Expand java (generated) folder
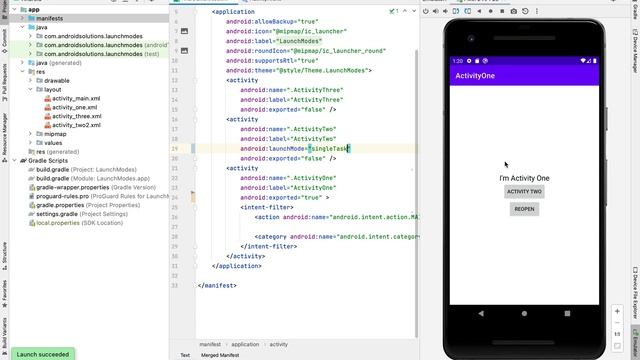 point(22,63)
